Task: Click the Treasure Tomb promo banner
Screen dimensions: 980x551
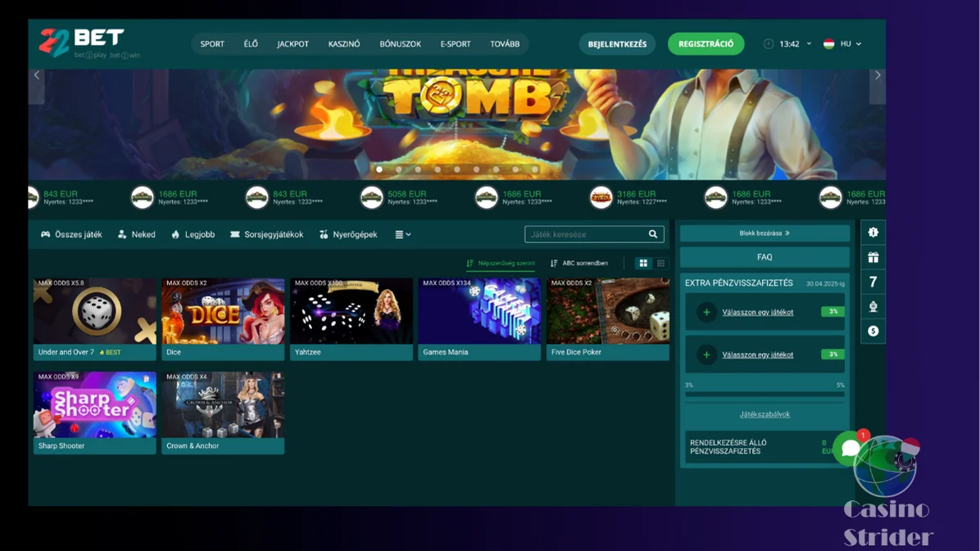Action: coord(457,124)
